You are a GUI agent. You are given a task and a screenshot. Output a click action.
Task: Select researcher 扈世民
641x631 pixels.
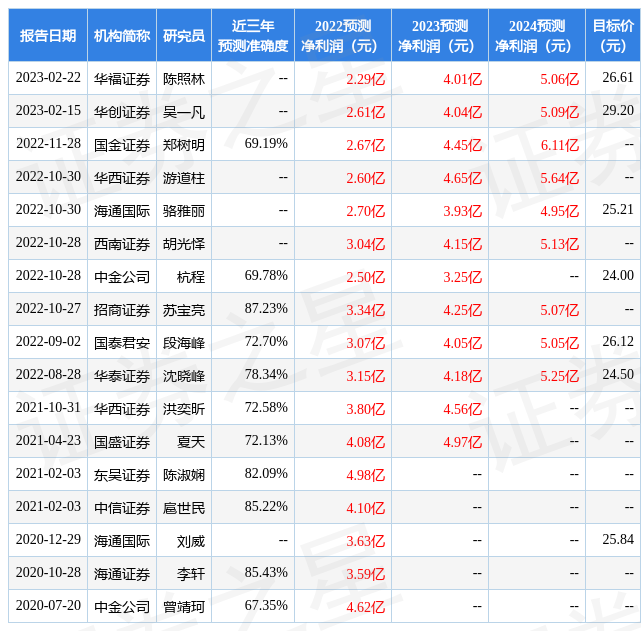(184, 508)
